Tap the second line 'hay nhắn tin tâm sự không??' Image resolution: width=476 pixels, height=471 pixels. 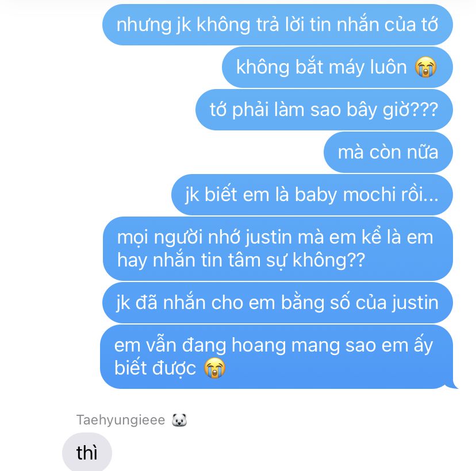point(241,260)
